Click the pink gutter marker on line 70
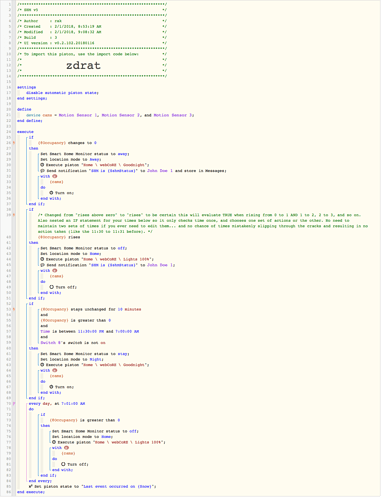The width and height of the screenshot is (383, 499). click(14, 403)
